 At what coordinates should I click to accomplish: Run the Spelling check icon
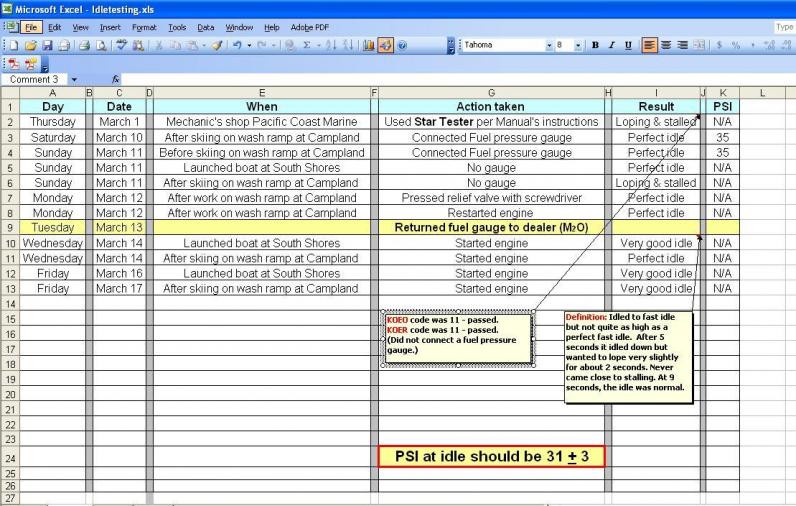coord(121,46)
